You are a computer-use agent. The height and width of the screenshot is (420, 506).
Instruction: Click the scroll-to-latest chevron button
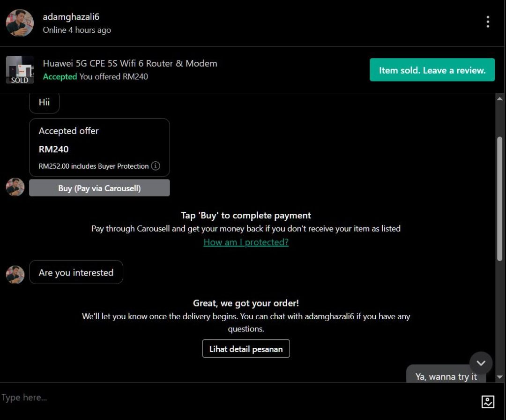pyautogui.click(x=481, y=363)
